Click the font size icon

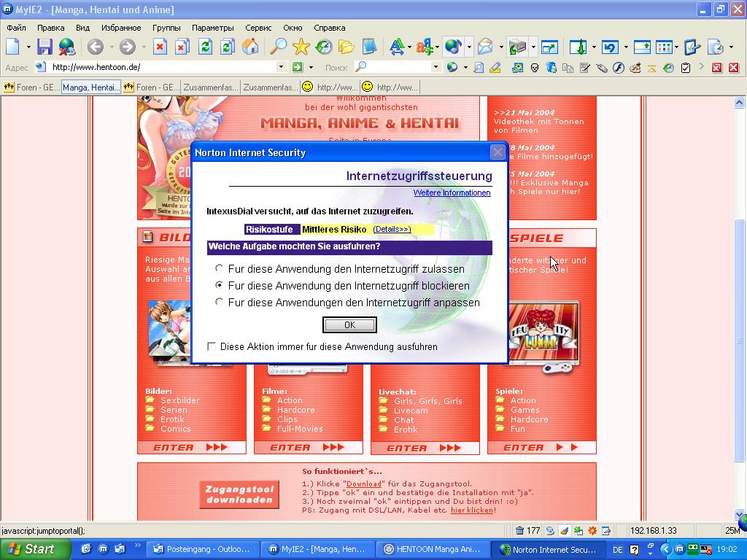pyautogui.click(x=396, y=47)
